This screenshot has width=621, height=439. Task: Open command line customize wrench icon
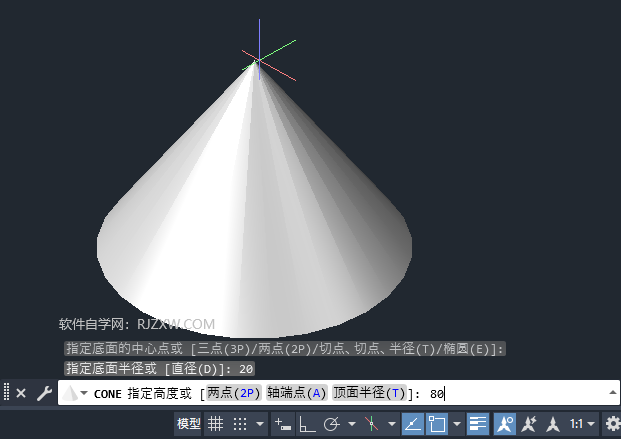[44, 393]
